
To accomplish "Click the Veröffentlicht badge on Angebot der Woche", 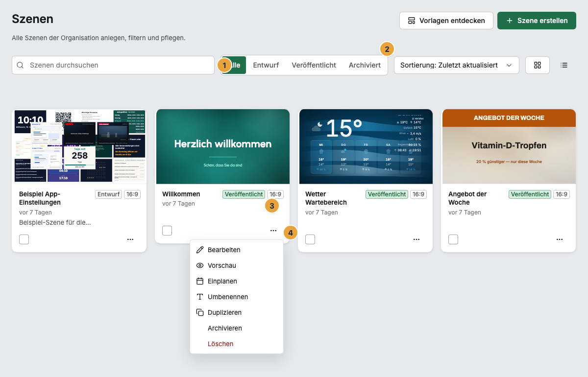I will 530,194.
